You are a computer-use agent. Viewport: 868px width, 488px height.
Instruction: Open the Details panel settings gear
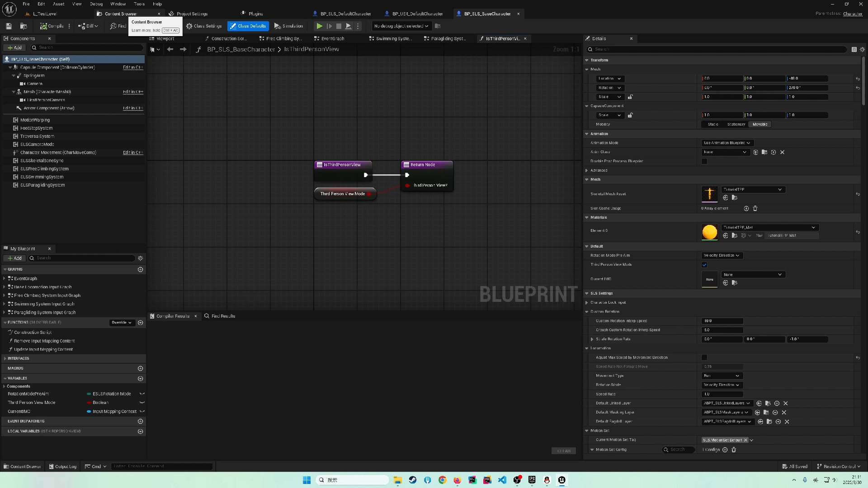pyautogui.click(x=862, y=49)
